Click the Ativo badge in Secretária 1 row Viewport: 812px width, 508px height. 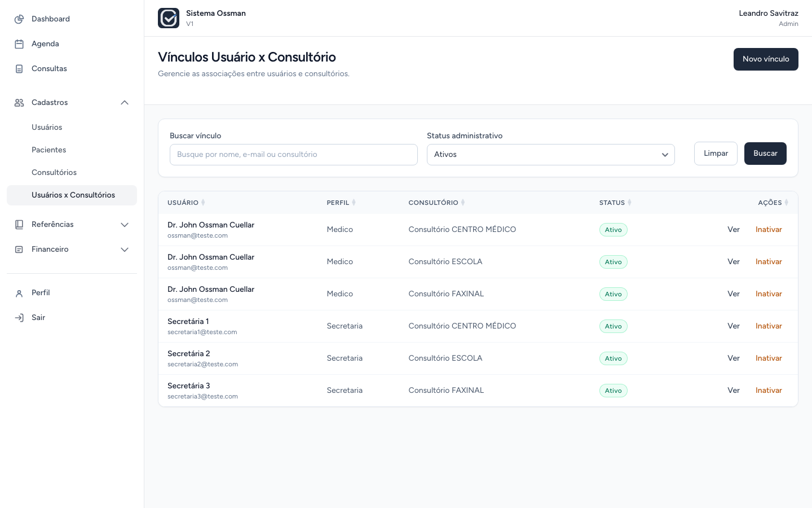coord(614,326)
